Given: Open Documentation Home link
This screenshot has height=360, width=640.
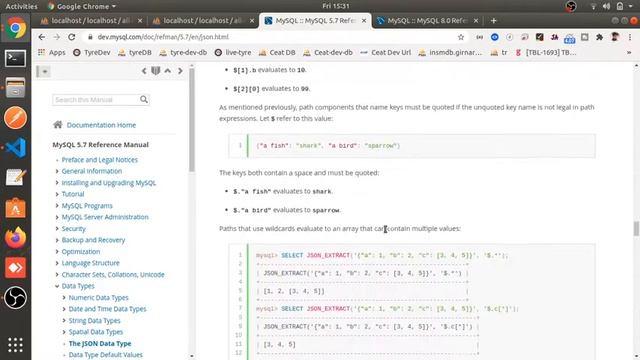Looking at the screenshot, I should [101, 125].
